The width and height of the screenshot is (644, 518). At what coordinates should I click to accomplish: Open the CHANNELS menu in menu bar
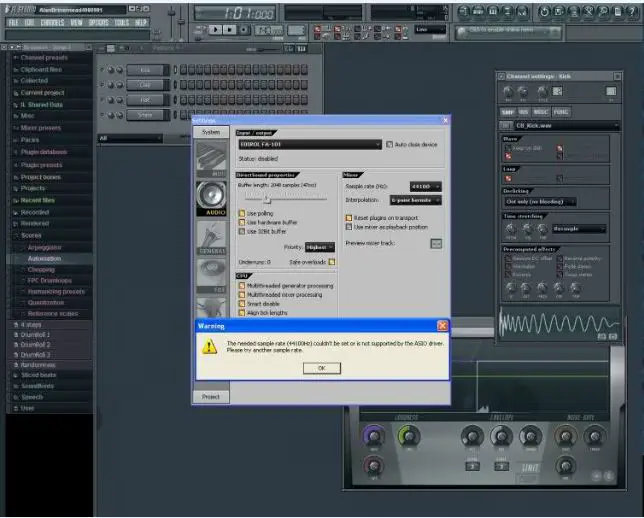click(x=52, y=21)
